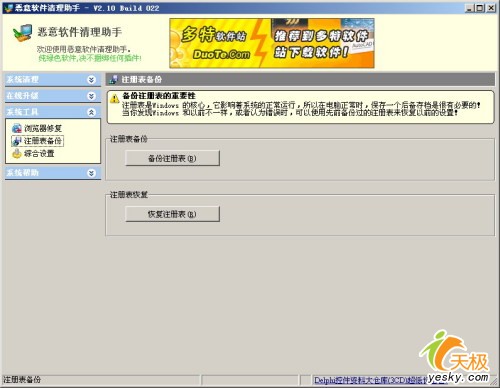Click the 系统清理 section header
The width and height of the screenshot is (500, 388).
tap(53, 80)
